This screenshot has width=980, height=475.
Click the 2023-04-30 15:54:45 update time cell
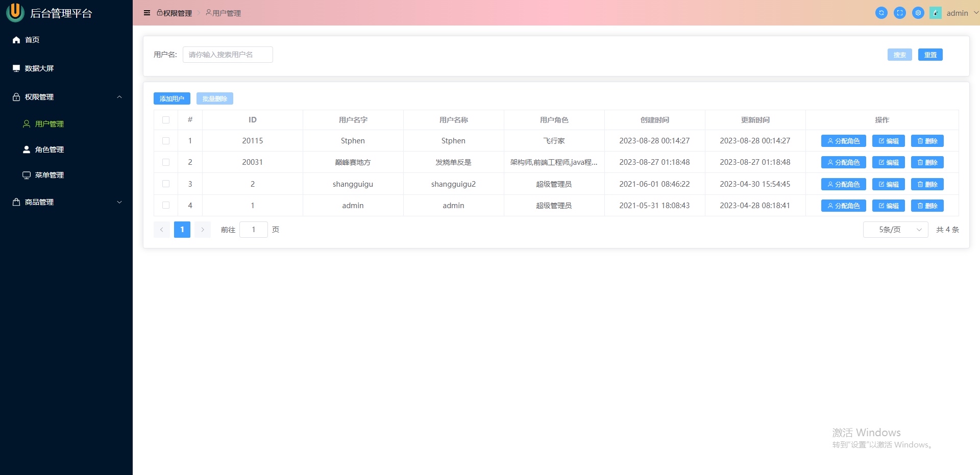(755, 184)
